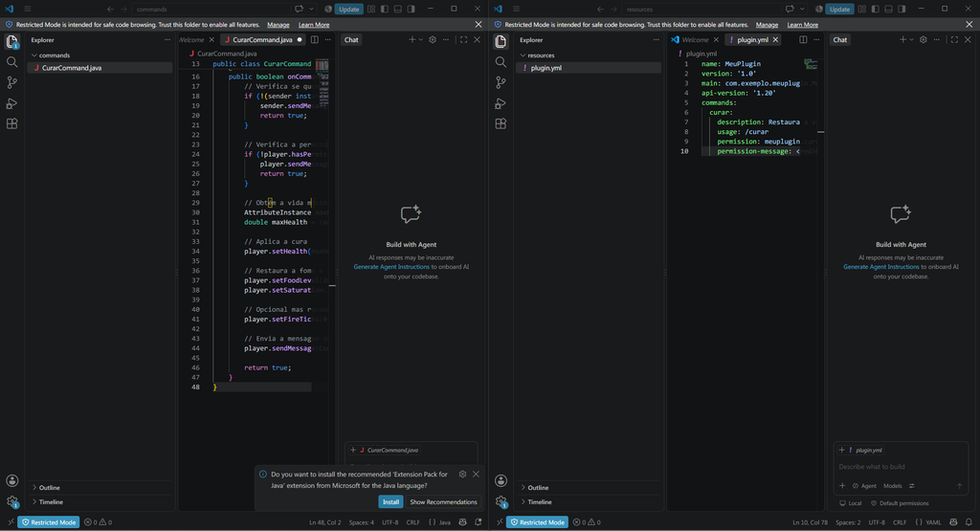980x531 pixels.
Task: Open Agent mode picker in right chat
Action: click(x=865, y=485)
